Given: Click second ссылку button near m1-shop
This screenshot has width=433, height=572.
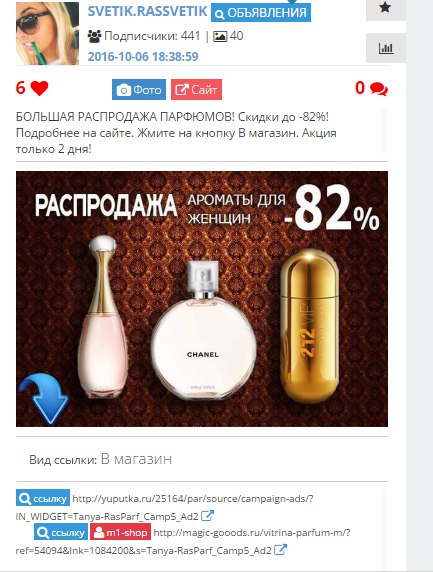Looking at the screenshot, I should [x=61, y=533].
